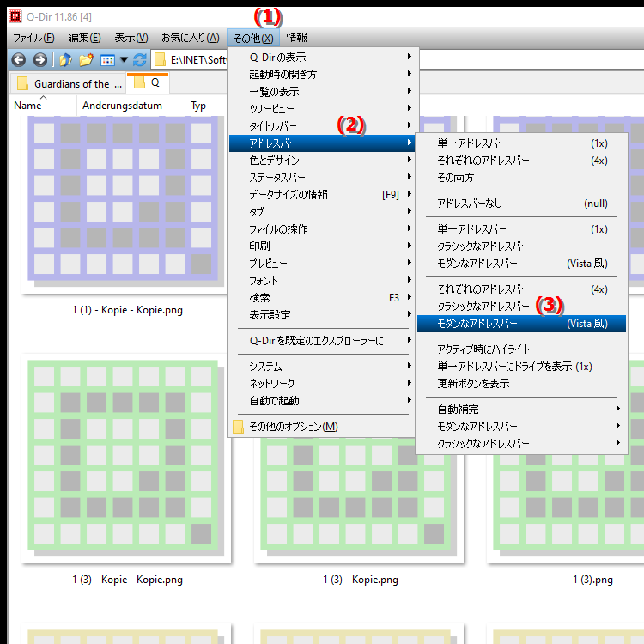Click the refresh icon in toolbar
Viewport: 644px width, 644px height.
[140, 60]
